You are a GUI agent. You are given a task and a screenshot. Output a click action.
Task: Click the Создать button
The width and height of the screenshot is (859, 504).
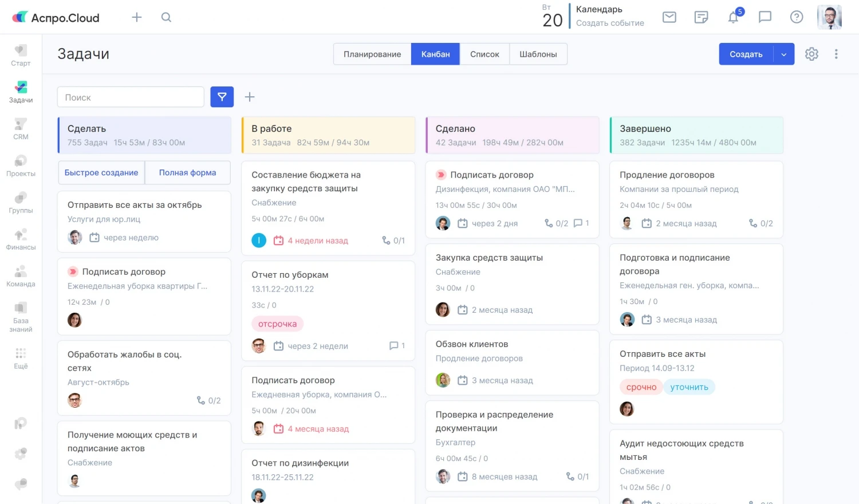tap(746, 54)
